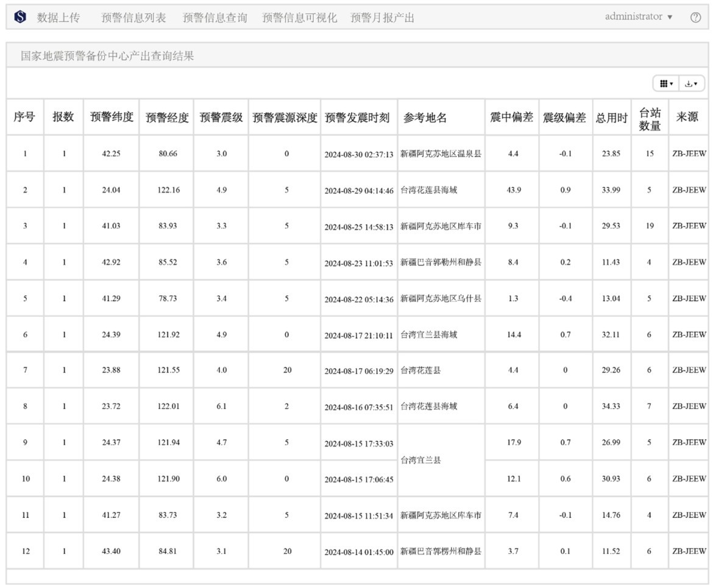Click the 2024-08-16 07:35:51 timestamp cell

(358, 407)
